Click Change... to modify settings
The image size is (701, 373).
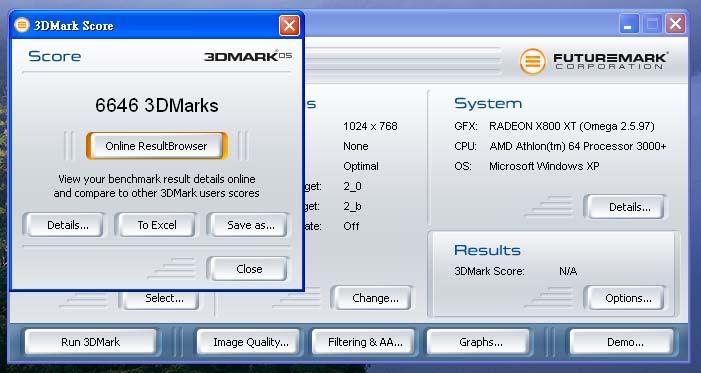375,298
